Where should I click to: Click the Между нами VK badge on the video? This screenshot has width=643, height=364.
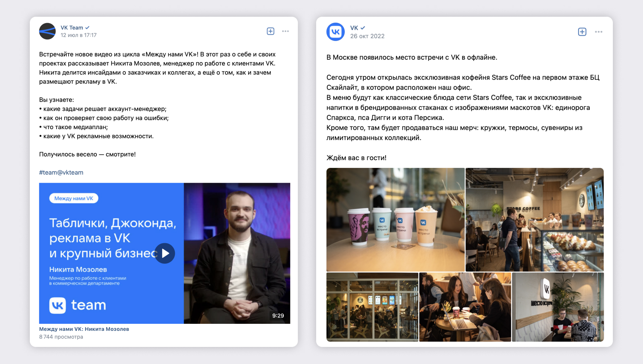pos(74,198)
